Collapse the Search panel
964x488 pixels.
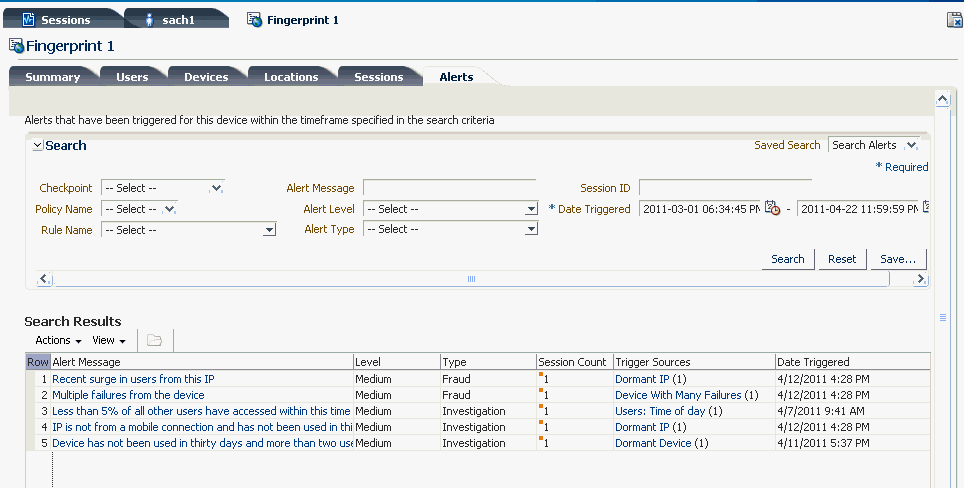[38, 146]
